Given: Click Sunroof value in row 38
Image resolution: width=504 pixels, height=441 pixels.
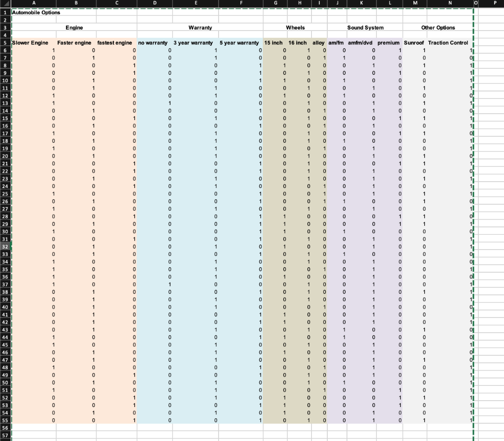Looking at the screenshot, I should [424, 292].
